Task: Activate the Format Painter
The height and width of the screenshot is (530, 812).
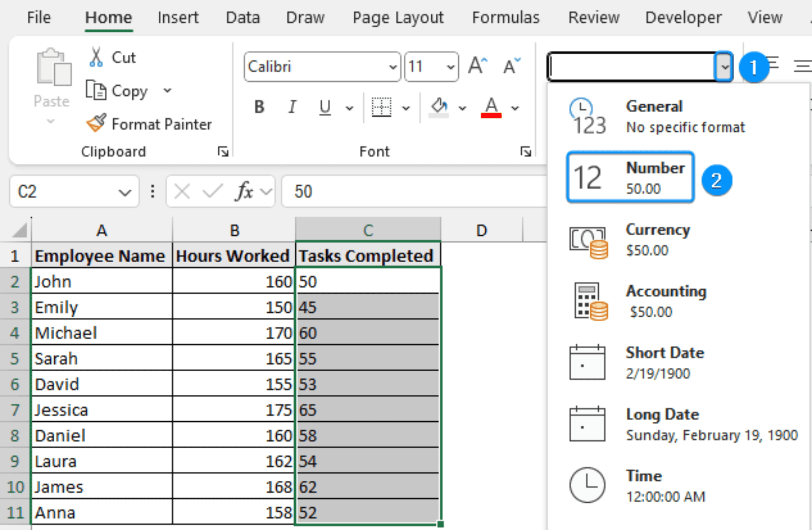Action: coord(97,123)
